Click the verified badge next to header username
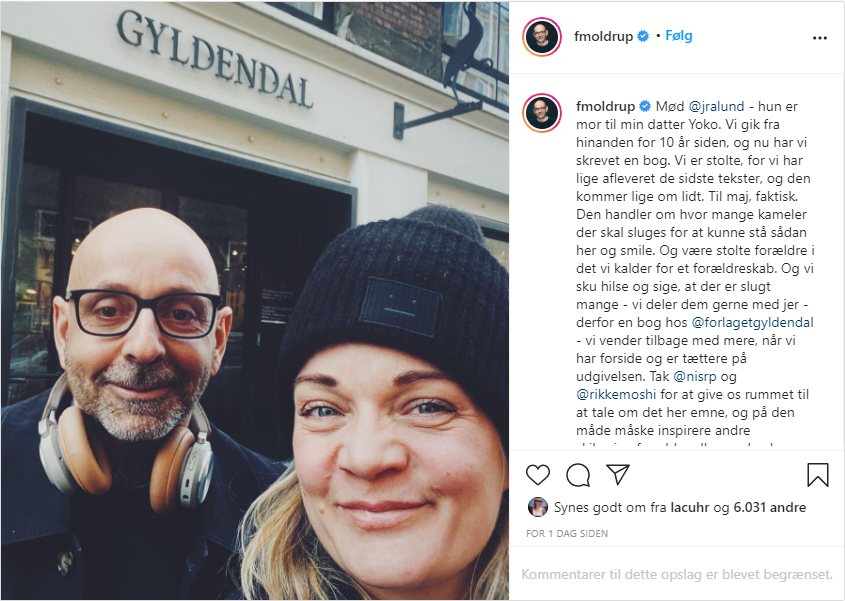The image size is (845, 601). point(643,36)
